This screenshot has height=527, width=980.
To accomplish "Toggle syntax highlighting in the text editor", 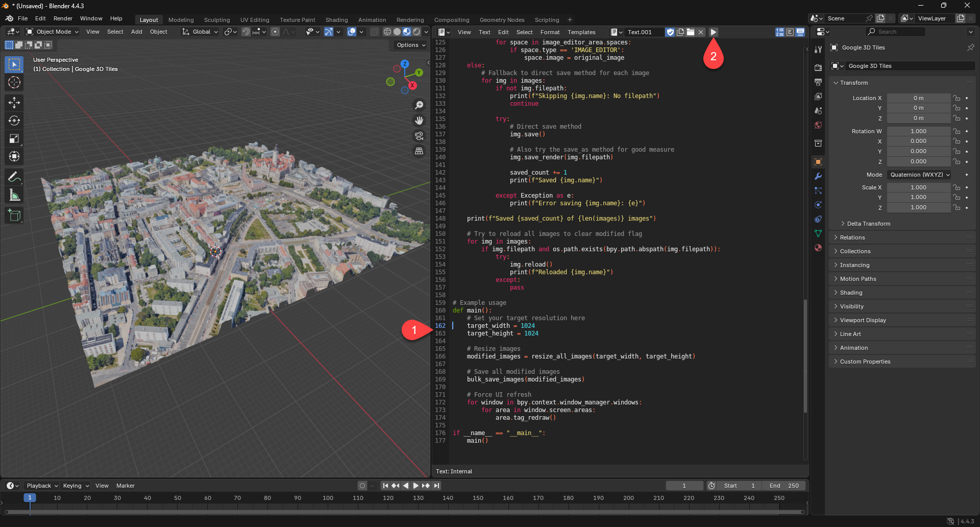I will coord(800,32).
